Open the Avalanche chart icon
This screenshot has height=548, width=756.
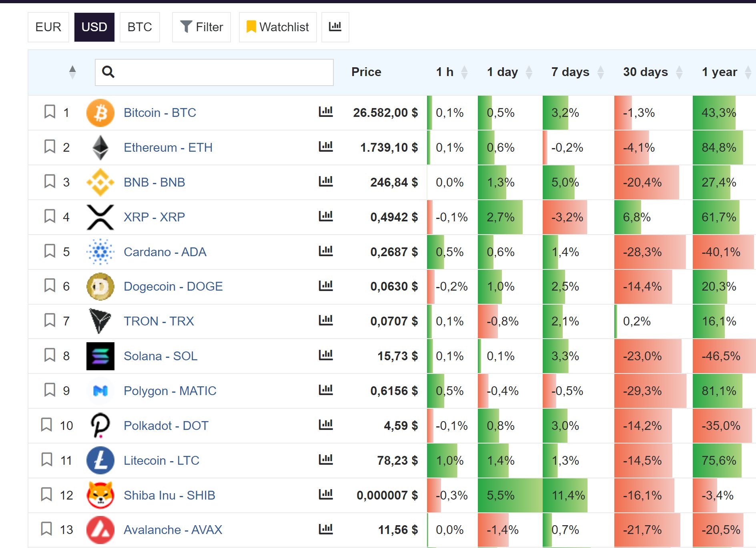(326, 529)
